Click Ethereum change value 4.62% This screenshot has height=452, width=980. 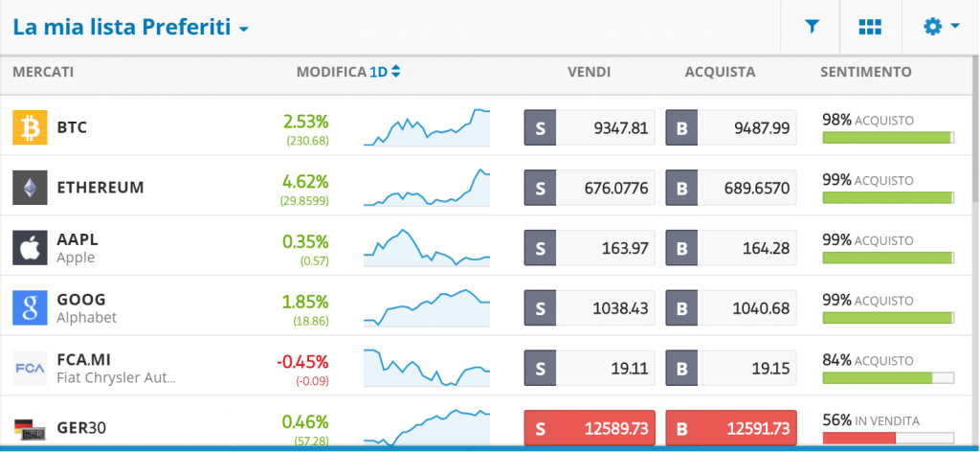pyautogui.click(x=305, y=181)
